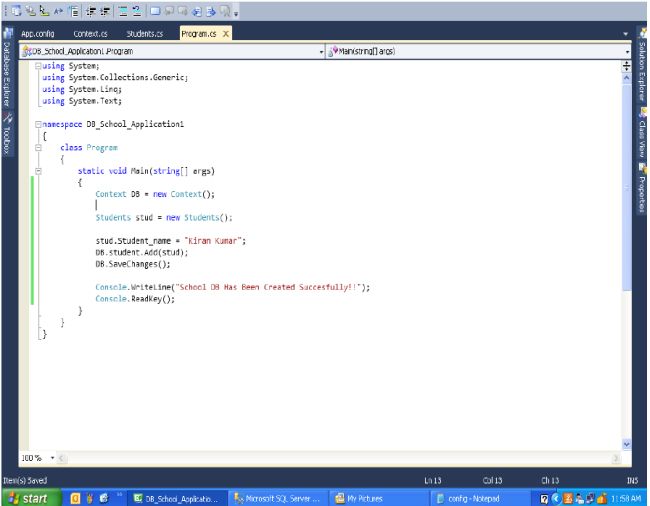Collapse the class Program block
The width and height of the screenshot is (650, 506).
pyautogui.click(x=38, y=148)
